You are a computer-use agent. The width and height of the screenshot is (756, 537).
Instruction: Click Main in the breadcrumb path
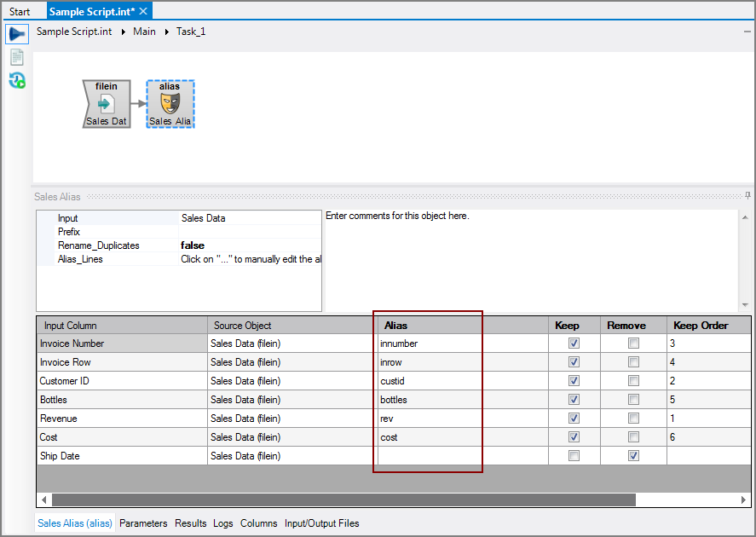click(x=144, y=32)
